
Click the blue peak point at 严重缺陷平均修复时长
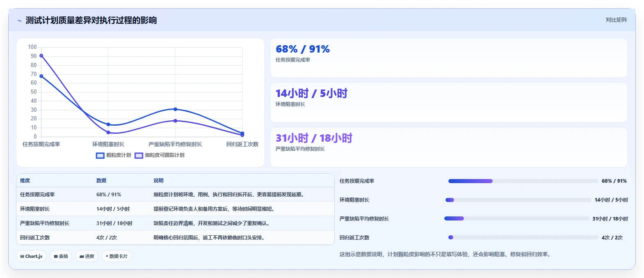[175, 109]
